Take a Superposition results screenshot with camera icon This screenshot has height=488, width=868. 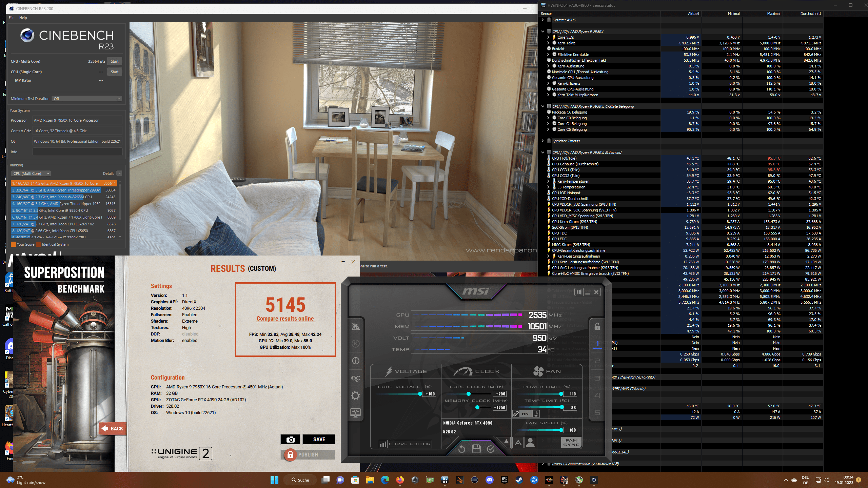click(x=290, y=439)
